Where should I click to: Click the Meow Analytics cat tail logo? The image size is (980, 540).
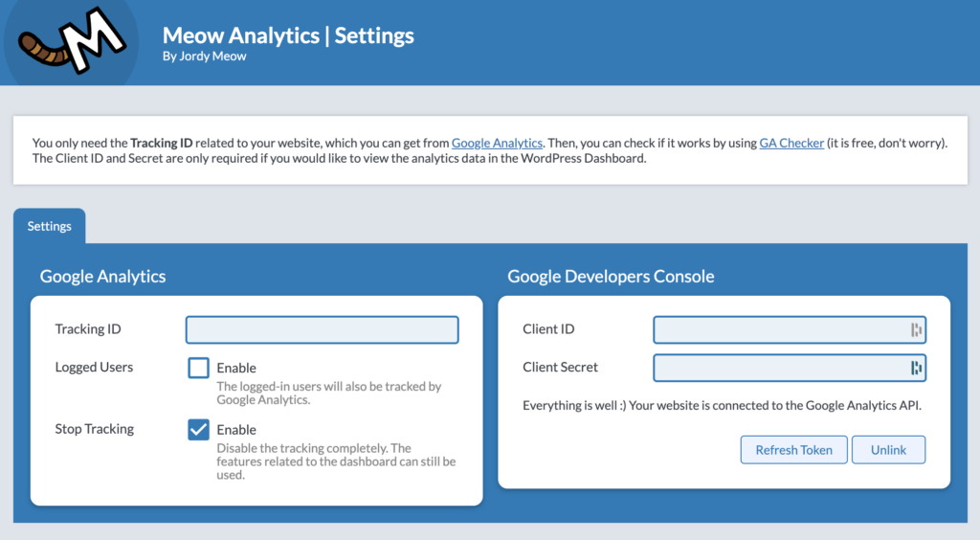click(71, 41)
